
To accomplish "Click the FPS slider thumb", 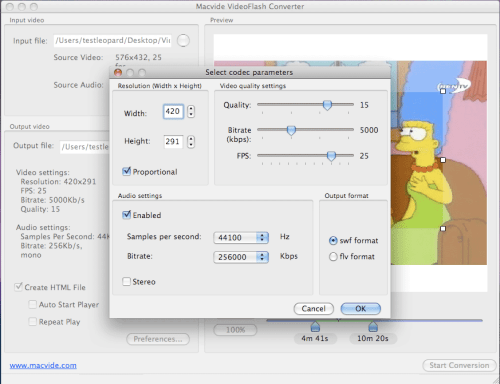I will 331,156.
